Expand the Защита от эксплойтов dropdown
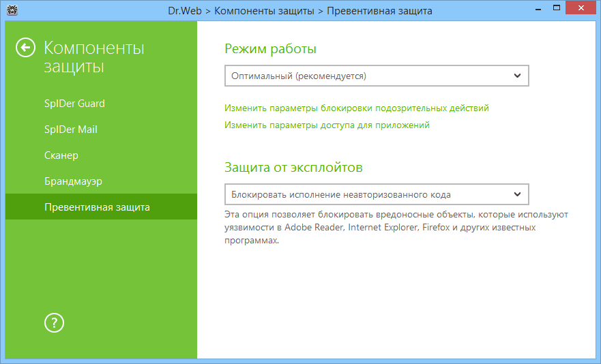 tap(377, 194)
